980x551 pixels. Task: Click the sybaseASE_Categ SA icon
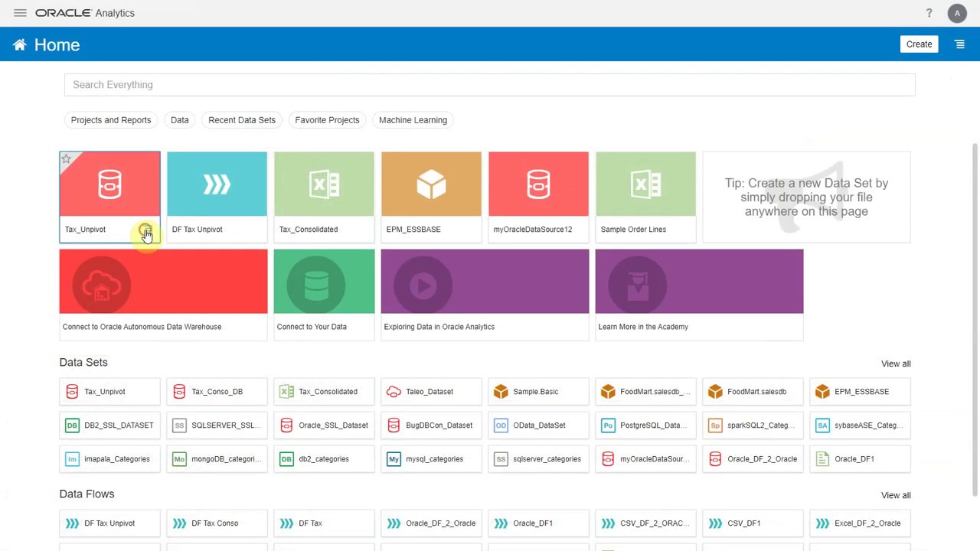(x=822, y=425)
